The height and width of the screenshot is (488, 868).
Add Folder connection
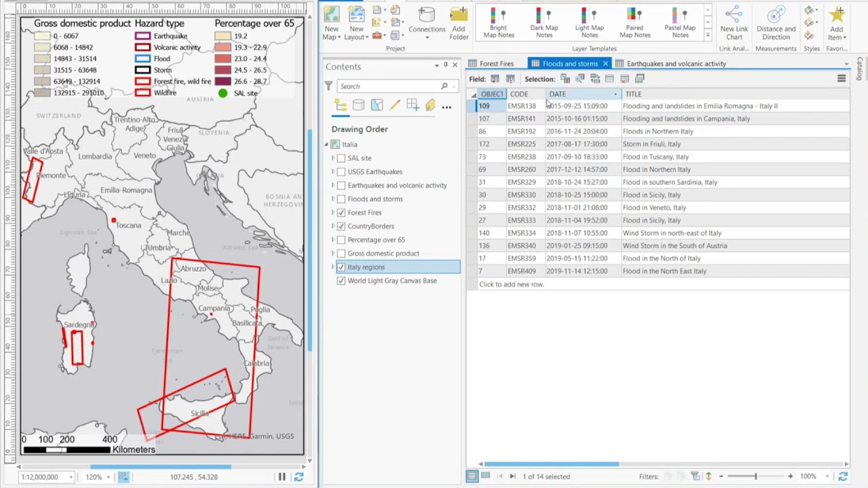458,24
